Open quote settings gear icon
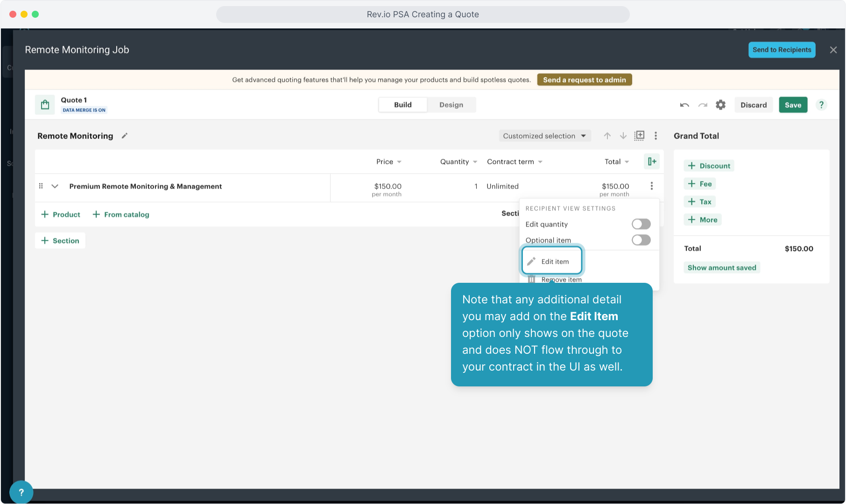This screenshot has height=504, width=846. [720, 105]
